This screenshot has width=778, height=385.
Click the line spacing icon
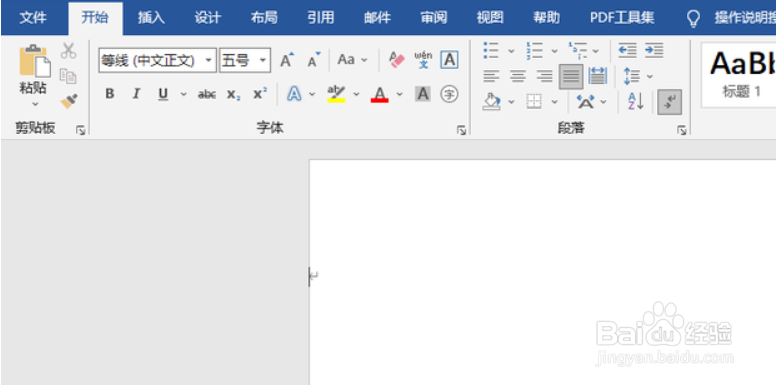632,76
